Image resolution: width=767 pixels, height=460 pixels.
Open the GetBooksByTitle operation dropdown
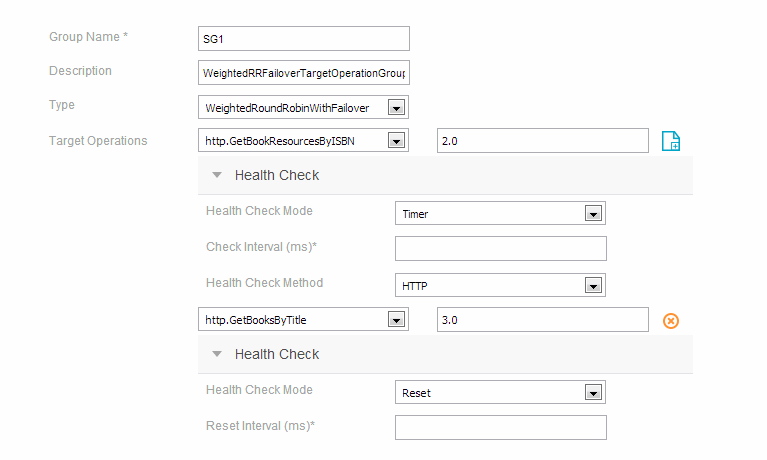pyautogui.click(x=396, y=320)
